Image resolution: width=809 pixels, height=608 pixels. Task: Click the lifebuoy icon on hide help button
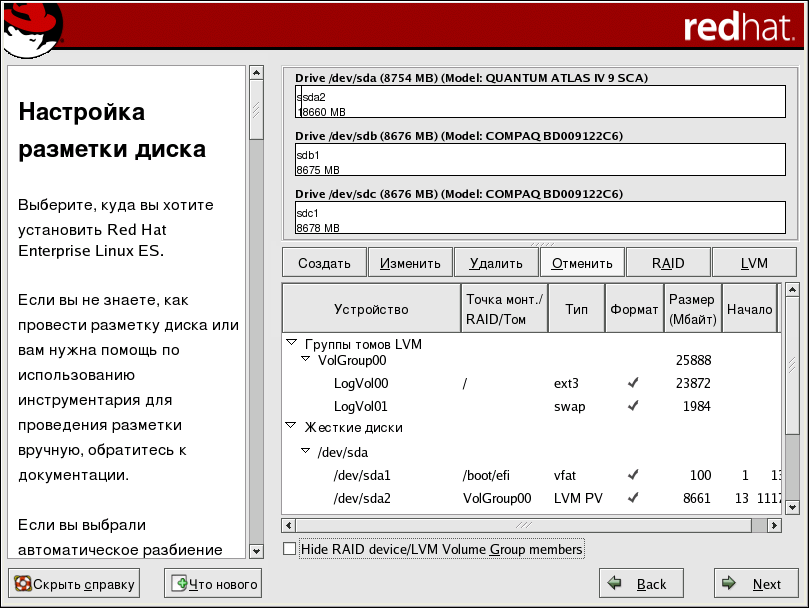click(x=22, y=584)
